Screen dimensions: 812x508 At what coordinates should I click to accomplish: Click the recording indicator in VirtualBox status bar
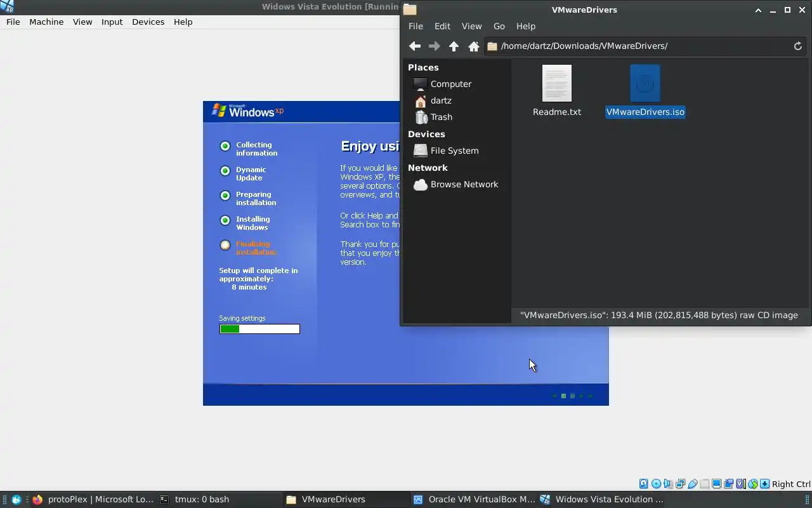click(x=728, y=484)
